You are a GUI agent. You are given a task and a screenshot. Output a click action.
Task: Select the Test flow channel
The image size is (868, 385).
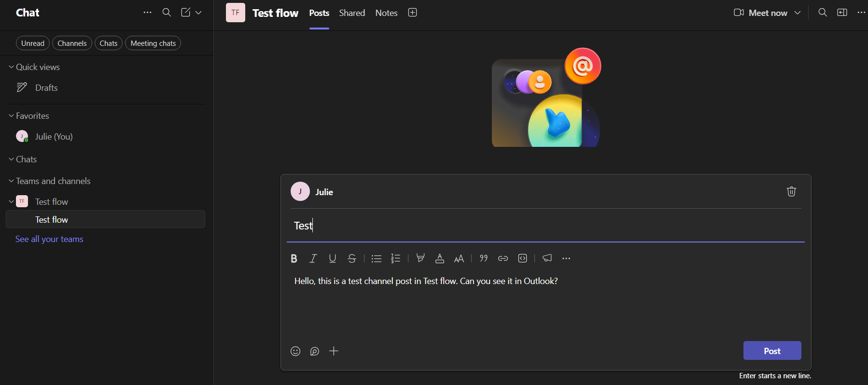pos(105,219)
